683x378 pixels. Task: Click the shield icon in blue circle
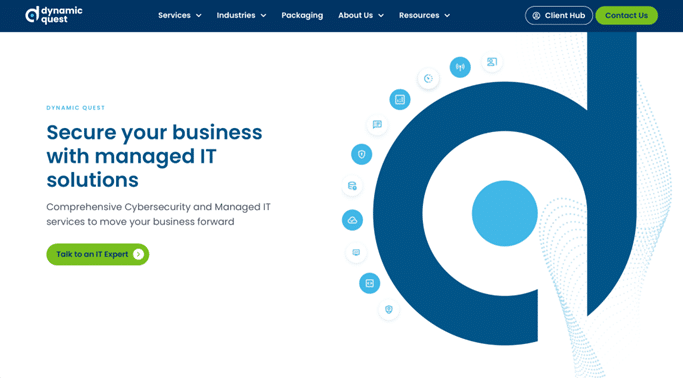tap(362, 154)
